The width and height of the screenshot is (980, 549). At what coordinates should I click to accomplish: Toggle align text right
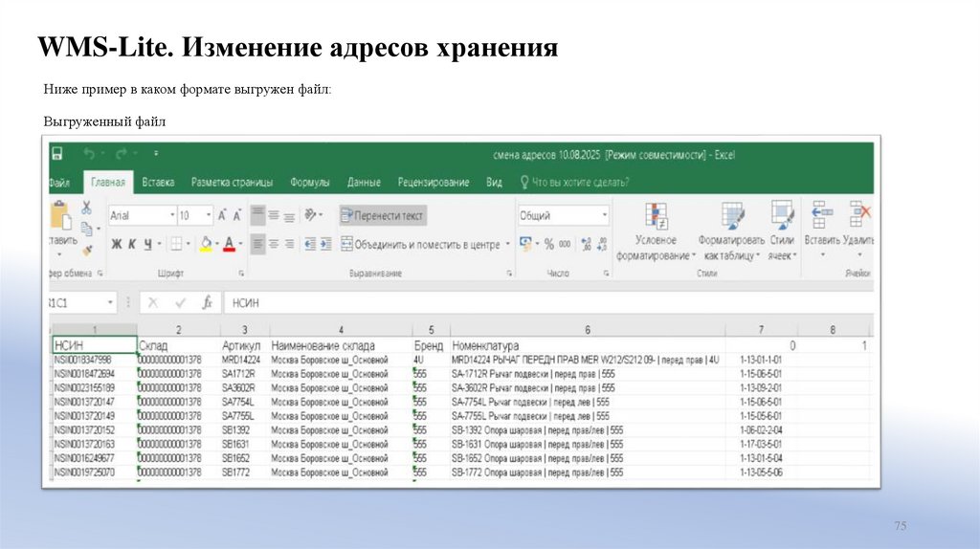pyautogui.click(x=289, y=244)
